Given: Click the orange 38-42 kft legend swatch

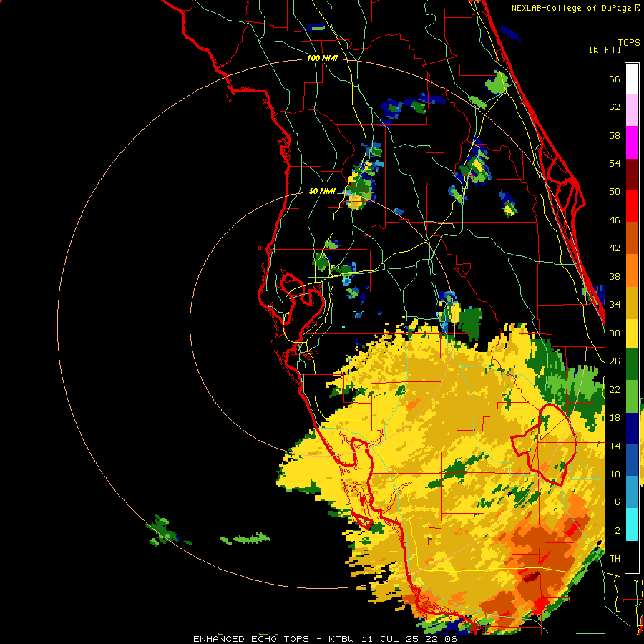Looking at the screenshot, I should pyautogui.click(x=632, y=270).
